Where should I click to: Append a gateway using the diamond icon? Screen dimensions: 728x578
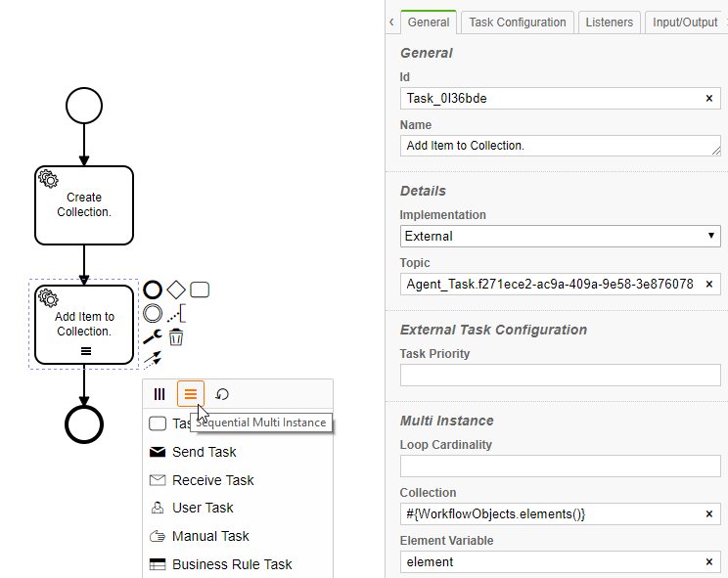pos(176,289)
